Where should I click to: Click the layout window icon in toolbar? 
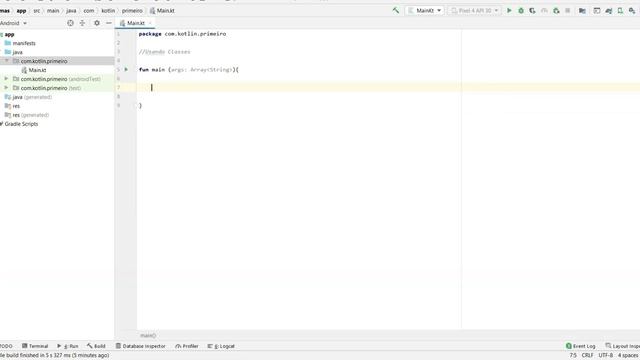tap(597, 11)
